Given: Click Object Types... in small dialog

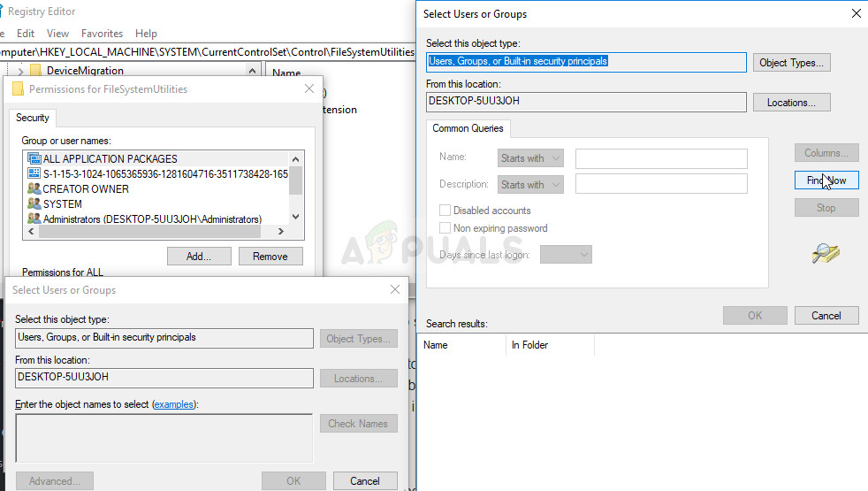Looking at the screenshot, I should tap(358, 339).
